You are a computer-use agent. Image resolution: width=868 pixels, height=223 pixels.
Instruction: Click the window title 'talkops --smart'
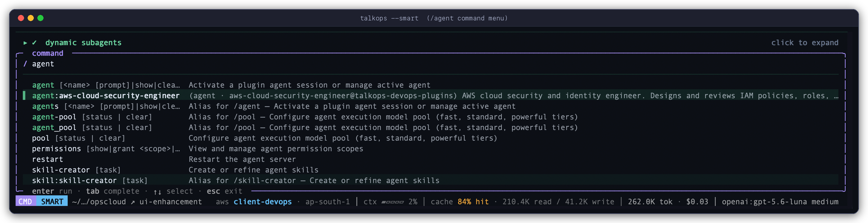389,18
